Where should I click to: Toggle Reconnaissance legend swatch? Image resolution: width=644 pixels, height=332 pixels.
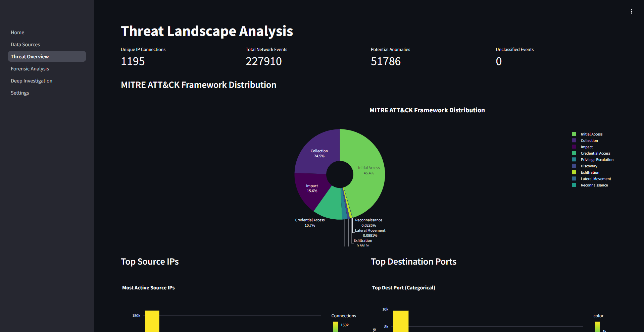574,185
